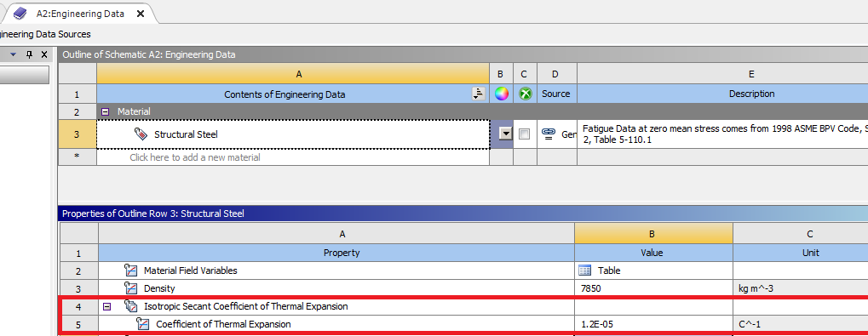Pin the left side panel

click(x=30, y=54)
